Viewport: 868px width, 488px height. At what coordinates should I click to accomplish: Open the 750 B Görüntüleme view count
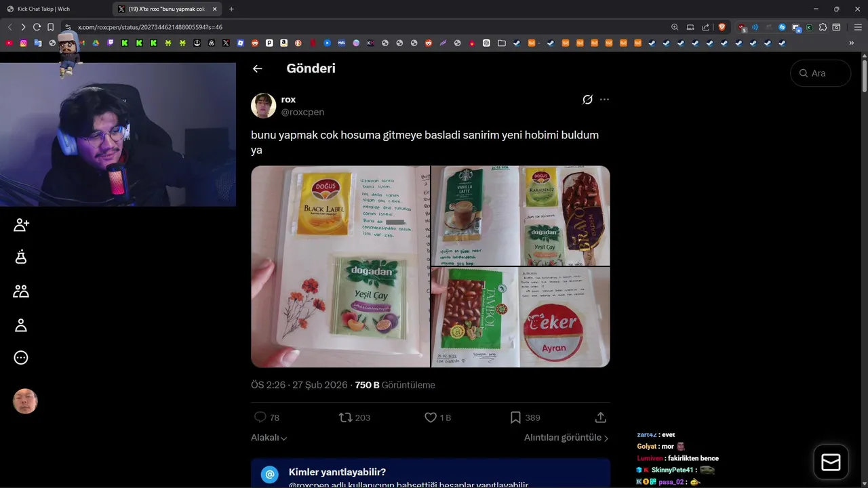395,385
